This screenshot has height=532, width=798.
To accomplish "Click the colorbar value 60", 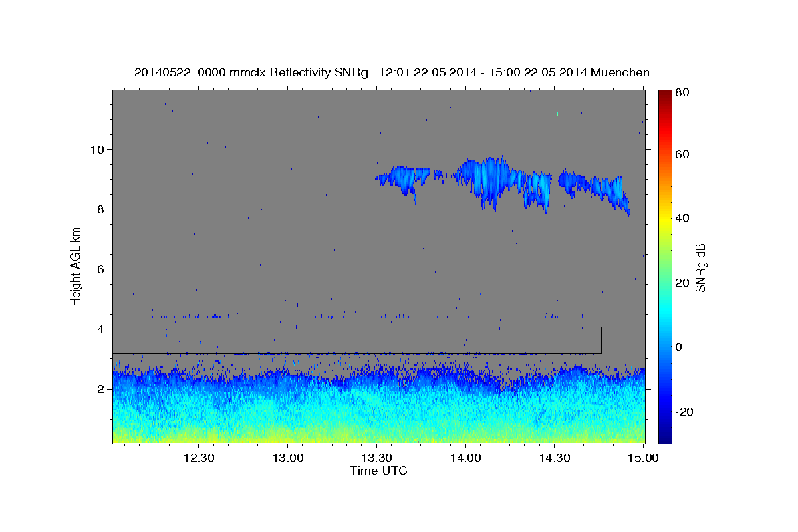I will [683, 154].
